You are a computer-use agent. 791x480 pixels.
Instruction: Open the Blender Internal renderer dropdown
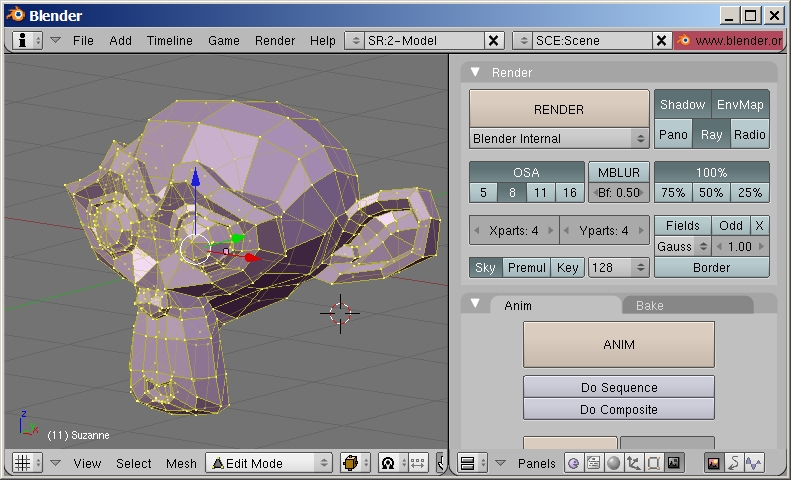(559, 138)
